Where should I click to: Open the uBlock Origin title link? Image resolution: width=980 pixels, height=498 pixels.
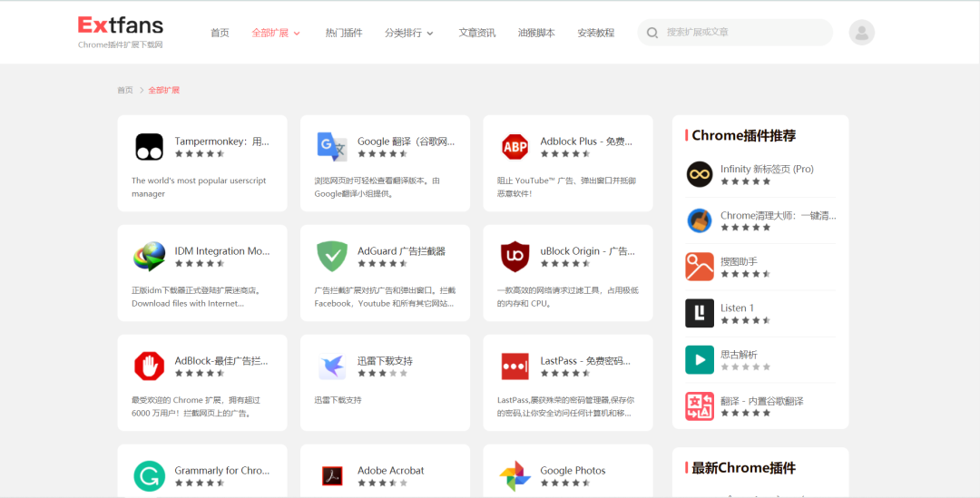[587, 250]
